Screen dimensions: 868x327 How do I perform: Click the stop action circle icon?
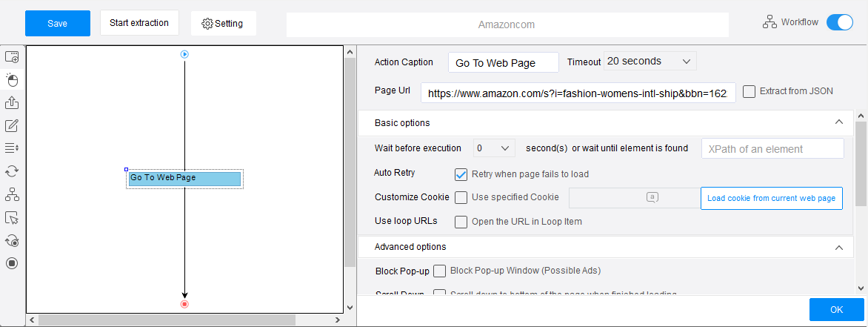12,263
